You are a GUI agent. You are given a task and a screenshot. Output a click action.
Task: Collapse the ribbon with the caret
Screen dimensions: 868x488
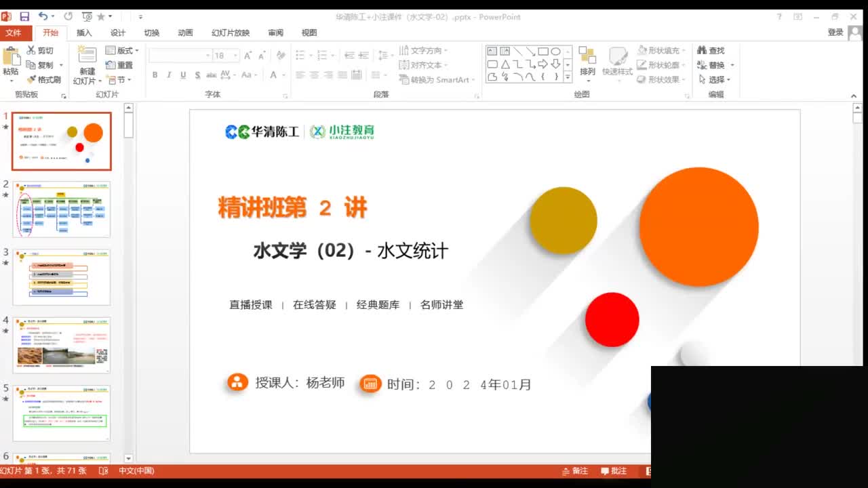point(854,96)
